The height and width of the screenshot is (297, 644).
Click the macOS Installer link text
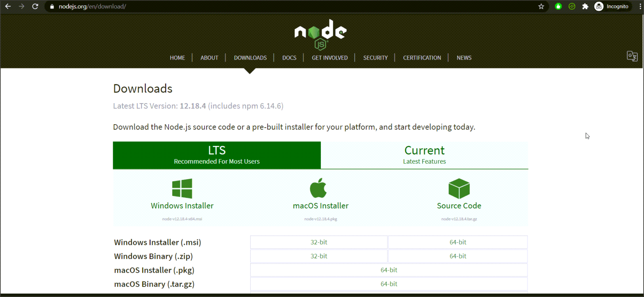pyautogui.click(x=321, y=206)
